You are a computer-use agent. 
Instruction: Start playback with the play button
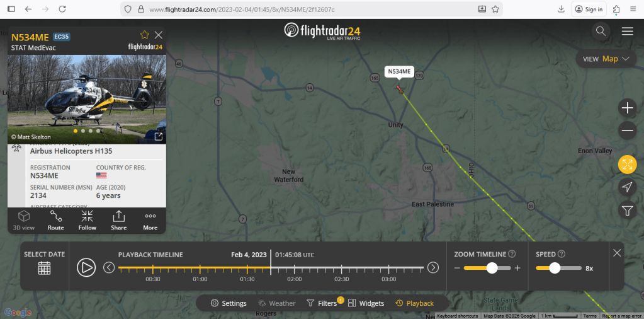(x=86, y=267)
